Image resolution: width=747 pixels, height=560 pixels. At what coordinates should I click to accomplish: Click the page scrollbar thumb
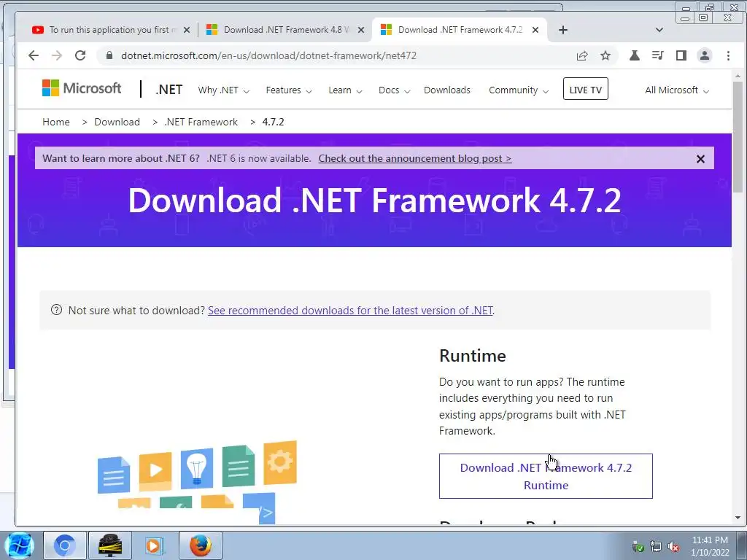738,137
